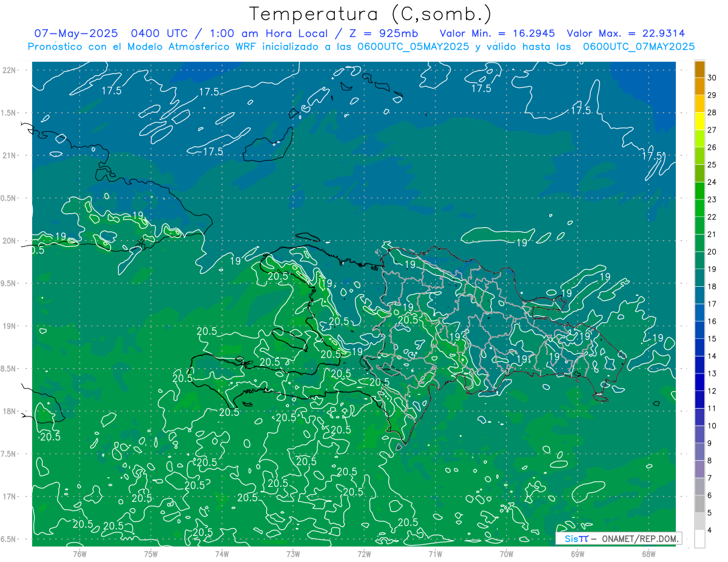Click the "18N" latitude label
The image size is (728, 562).
tap(9, 411)
